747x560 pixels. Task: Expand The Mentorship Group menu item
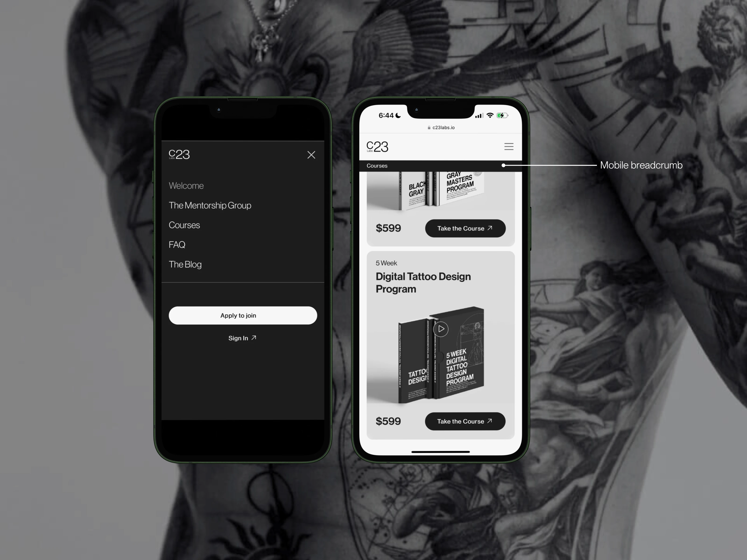[x=209, y=205]
